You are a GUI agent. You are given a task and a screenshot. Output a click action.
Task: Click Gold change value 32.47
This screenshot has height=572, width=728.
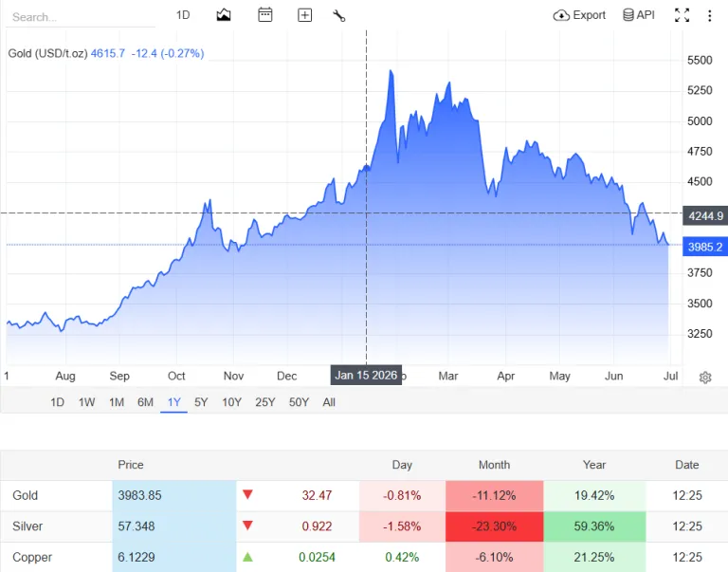click(x=317, y=495)
